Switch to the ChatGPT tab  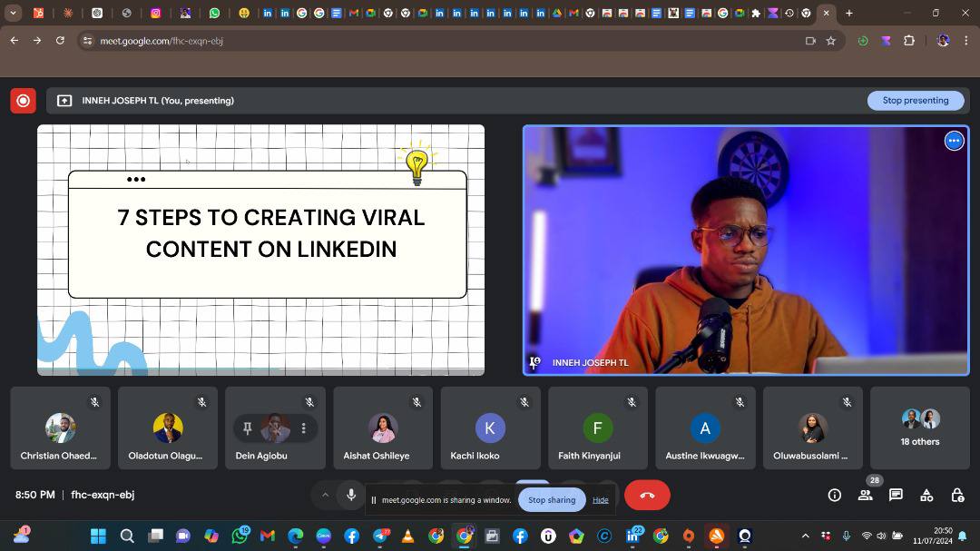(97, 13)
